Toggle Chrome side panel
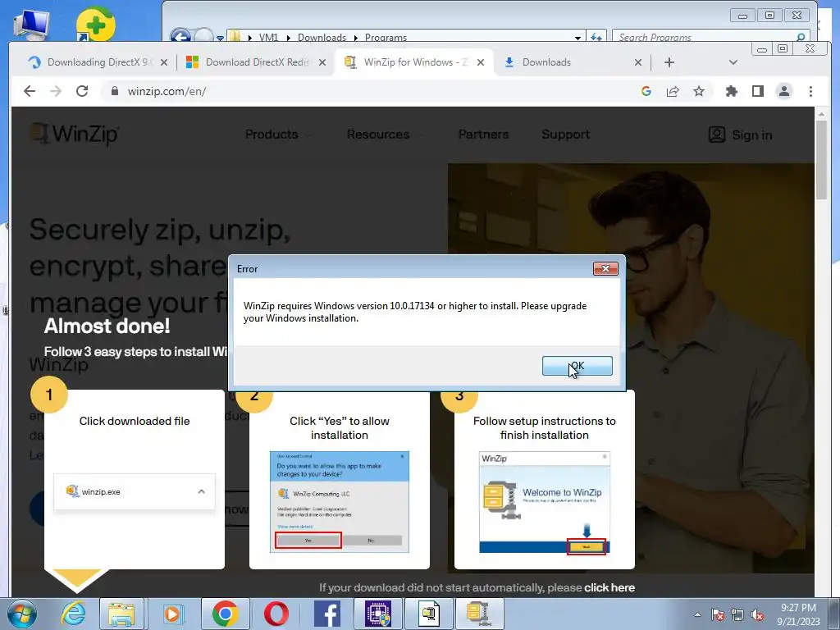Screen dimensions: 840x630 click(757, 91)
